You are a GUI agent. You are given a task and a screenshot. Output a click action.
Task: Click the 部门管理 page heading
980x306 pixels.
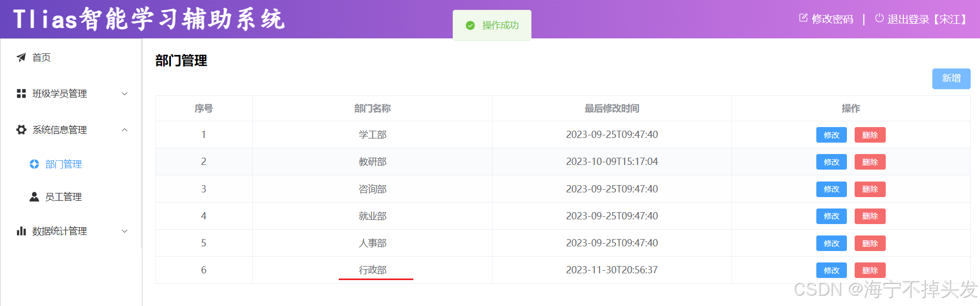coord(181,61)
